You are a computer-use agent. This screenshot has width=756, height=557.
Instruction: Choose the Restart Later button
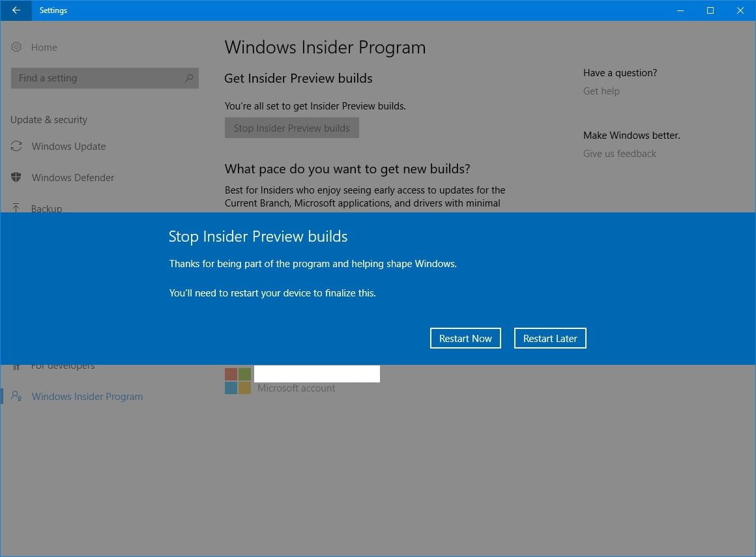click(550, 339)
